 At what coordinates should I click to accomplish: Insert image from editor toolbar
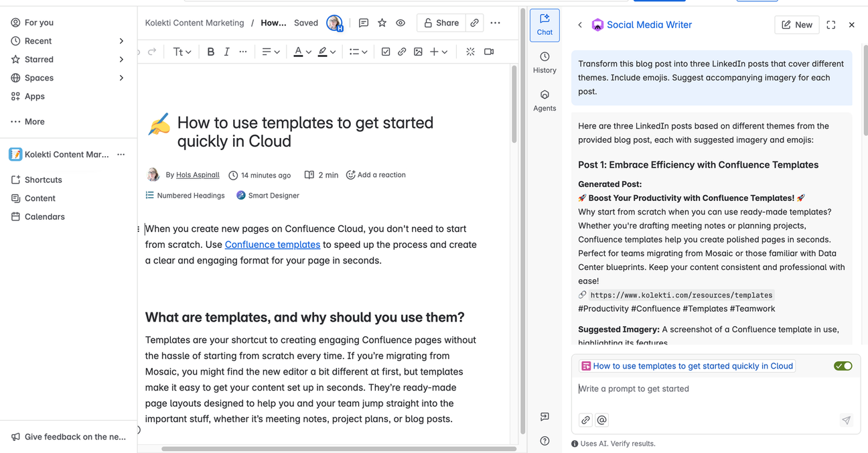point(418,52)
